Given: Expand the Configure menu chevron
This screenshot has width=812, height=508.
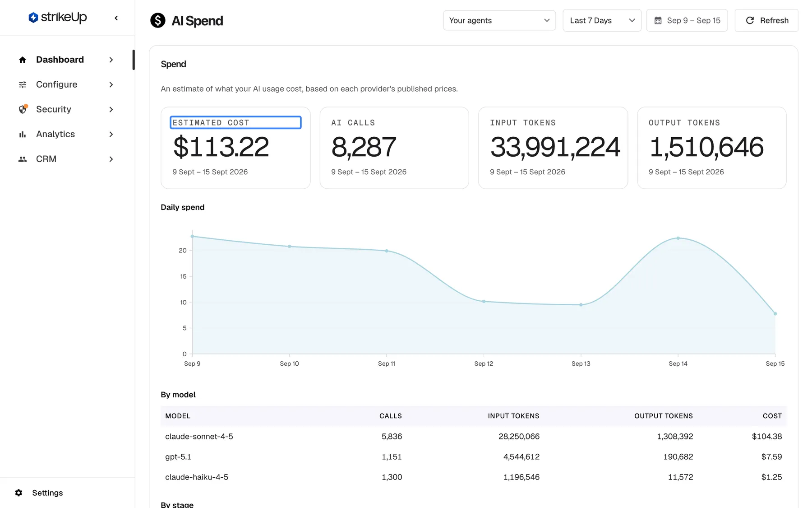Looking at the screenshot, I should click(x=111, y=84).
